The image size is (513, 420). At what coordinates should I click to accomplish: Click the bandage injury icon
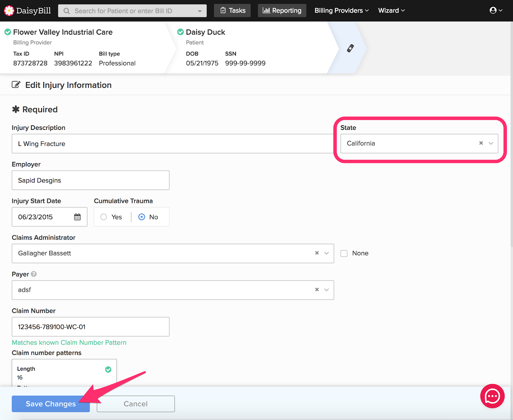pyautogui.click(x=350, y=48)
